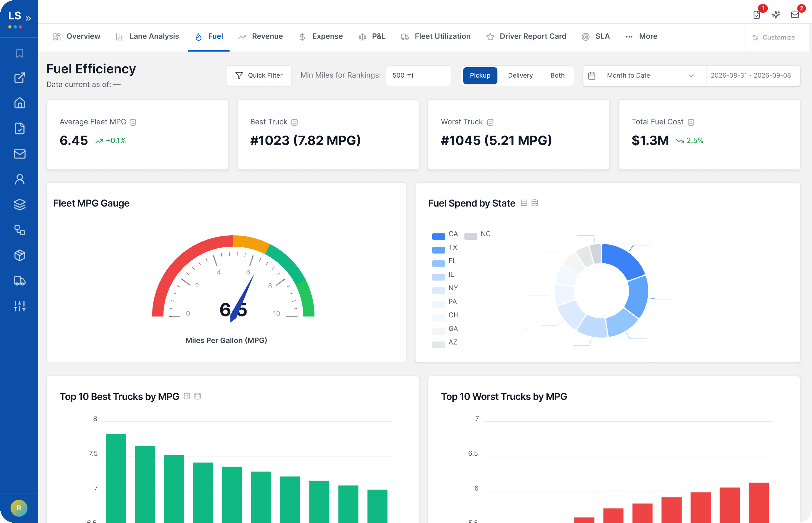The height and width of the screenshot is (523, 812).
Task: Open the sliders settings icon in the sidebar
Action: point(20,306)
